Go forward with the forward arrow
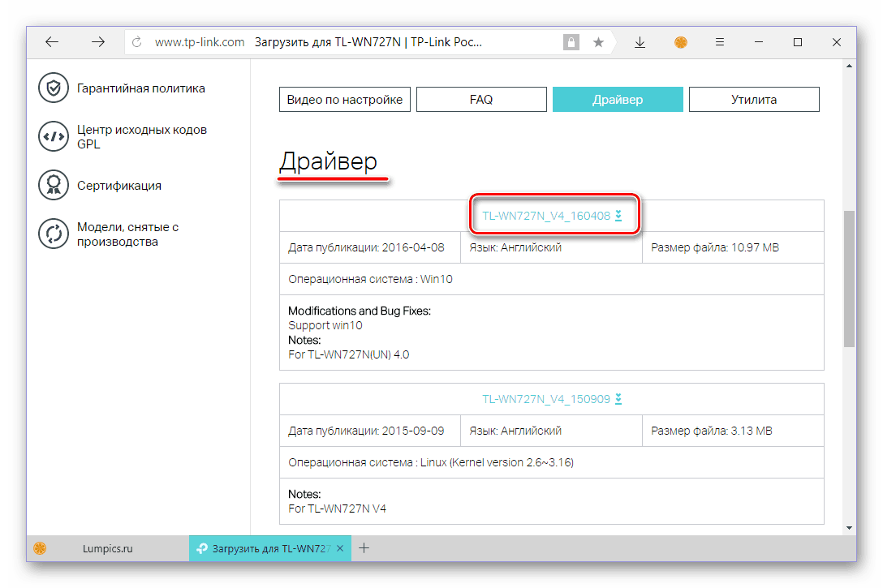Image resolution: width=883 pixels, height=588 pixels. coord(98,42)
